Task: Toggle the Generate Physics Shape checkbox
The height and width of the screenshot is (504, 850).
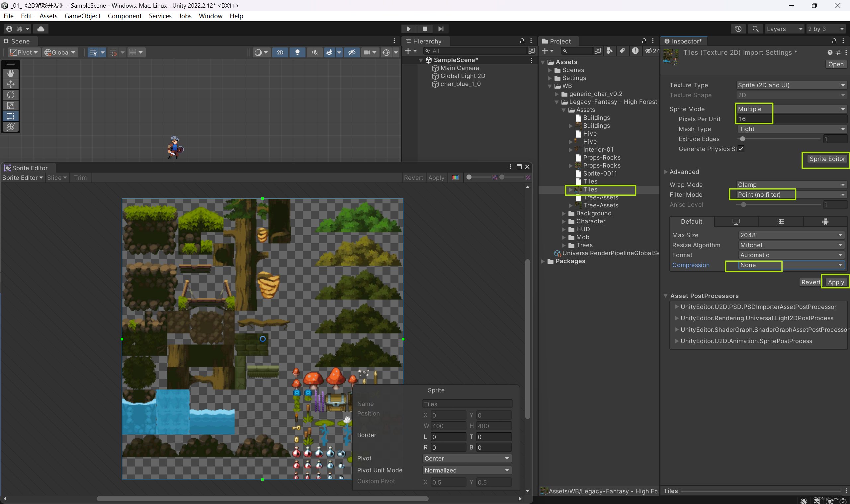Action: 740,149
